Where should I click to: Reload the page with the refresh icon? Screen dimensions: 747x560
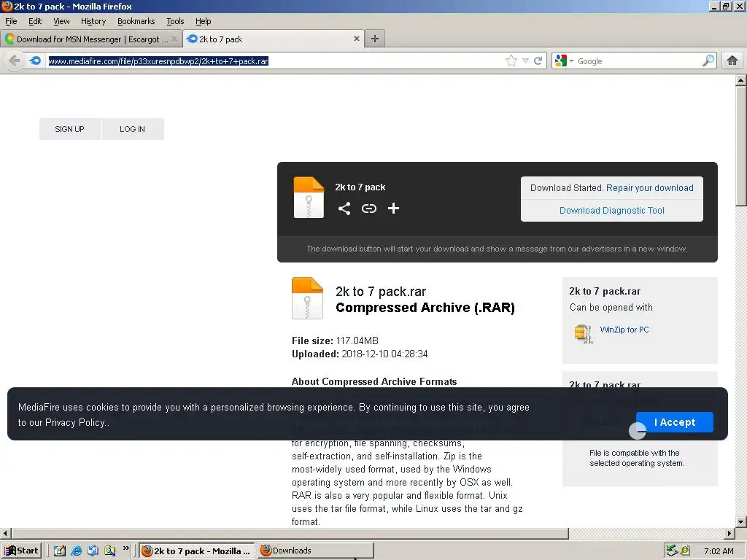(x=538, y=61)
